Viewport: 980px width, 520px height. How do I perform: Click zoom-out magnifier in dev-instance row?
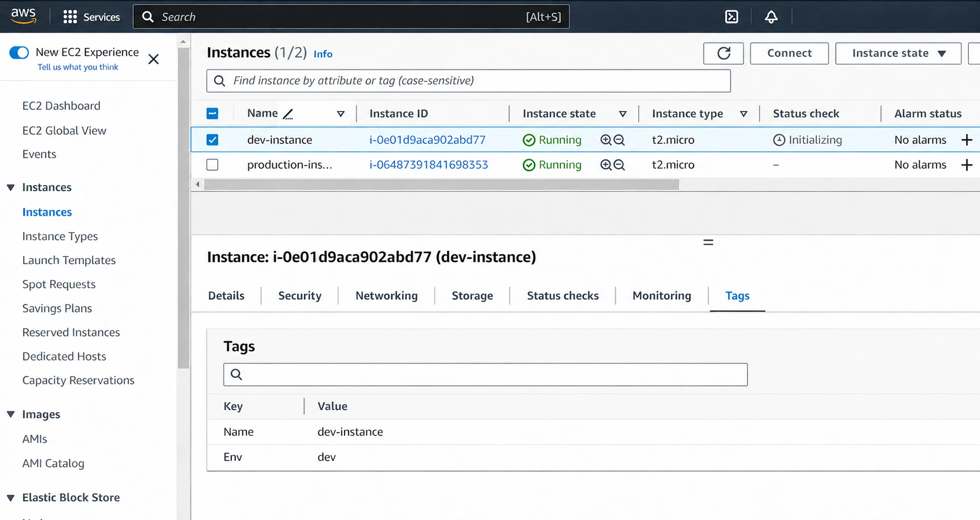coord(620,140)
